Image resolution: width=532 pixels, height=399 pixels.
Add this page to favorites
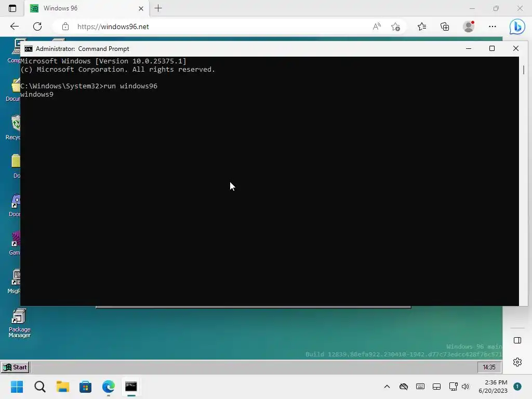(x=395, y=26)
